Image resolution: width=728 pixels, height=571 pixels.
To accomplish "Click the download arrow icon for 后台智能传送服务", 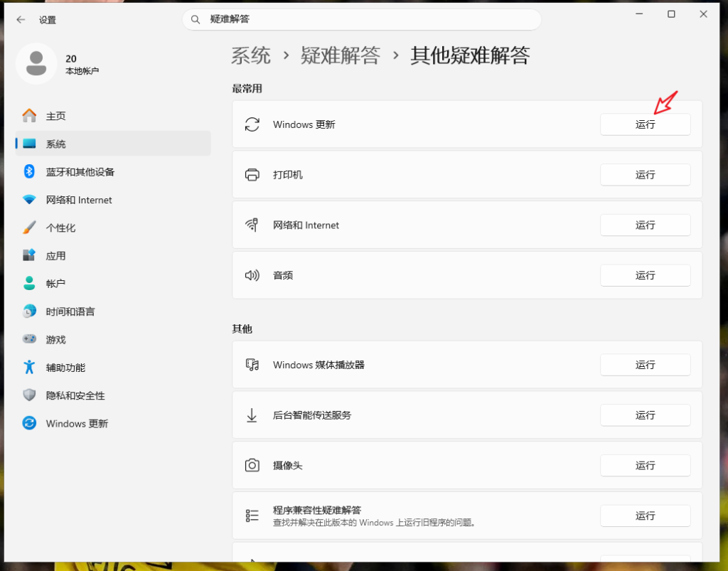I will tap(252, 415).
